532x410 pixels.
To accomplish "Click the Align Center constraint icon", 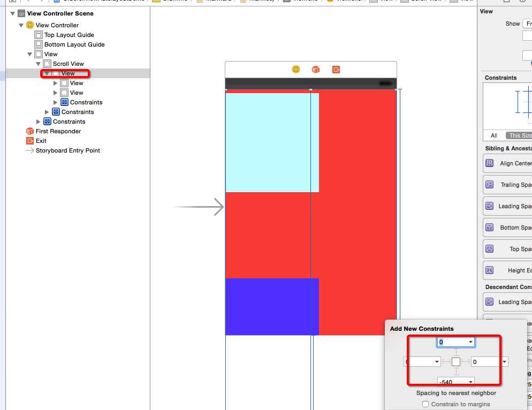I will pyautogui.click(x=489, y=163).
